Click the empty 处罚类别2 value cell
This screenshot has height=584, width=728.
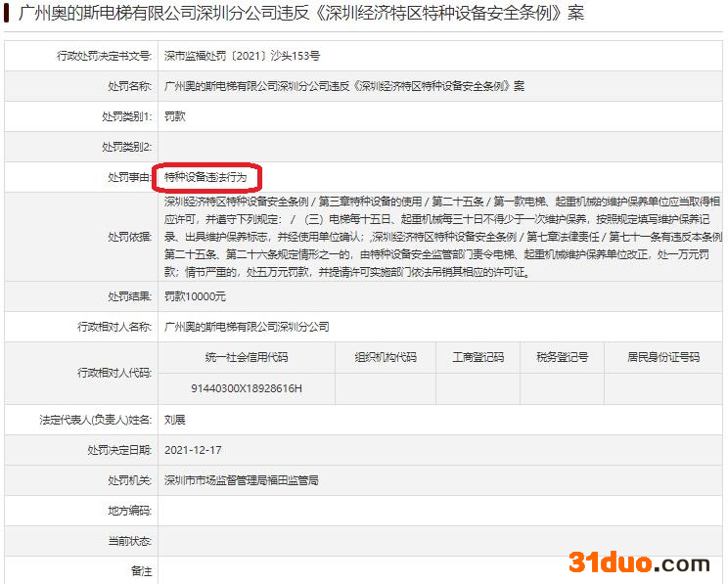coord(440,147)
